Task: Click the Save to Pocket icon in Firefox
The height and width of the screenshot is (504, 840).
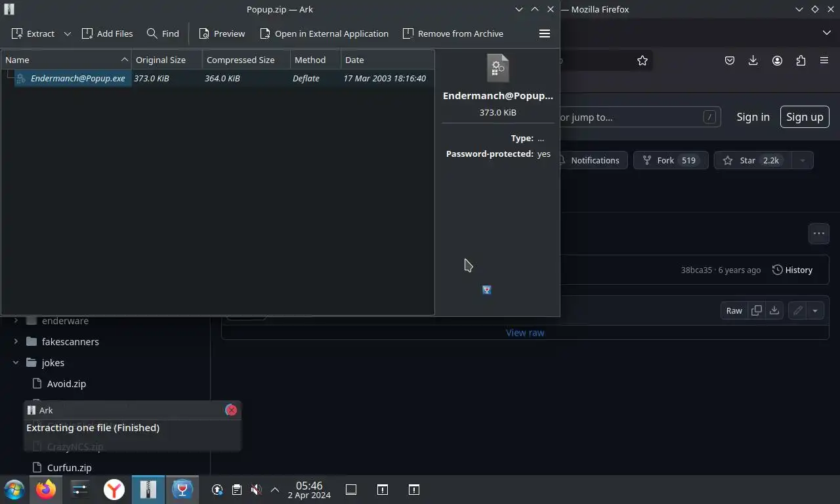Action: pyautogui.click(x=730, y=60)
